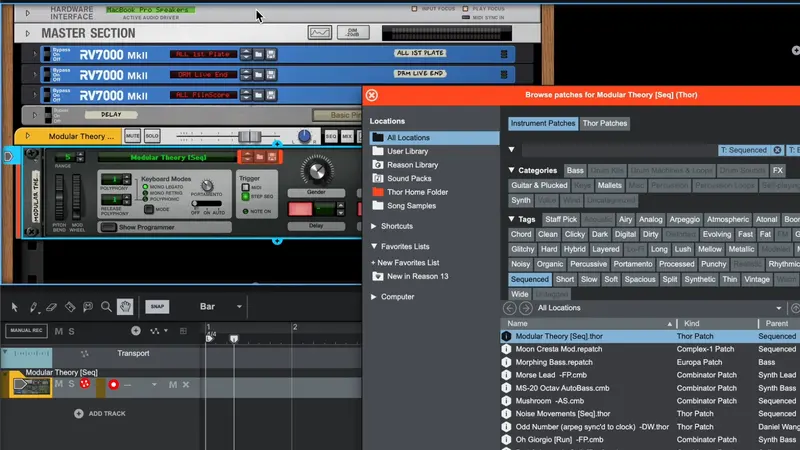Screen dimensions: 800x450
Task: Click the Arpeggio tag button
Action: point(685,219)
